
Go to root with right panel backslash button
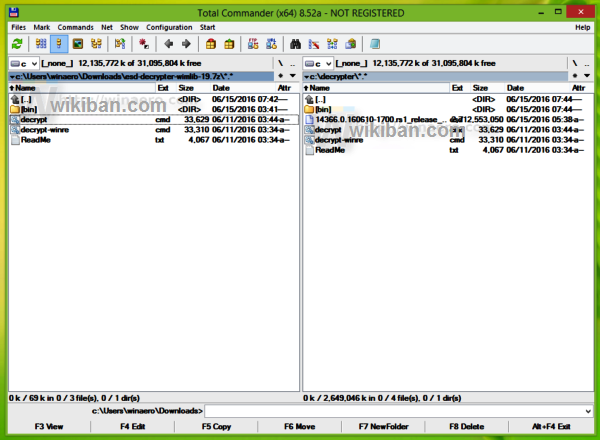click(x=575, y=63)
